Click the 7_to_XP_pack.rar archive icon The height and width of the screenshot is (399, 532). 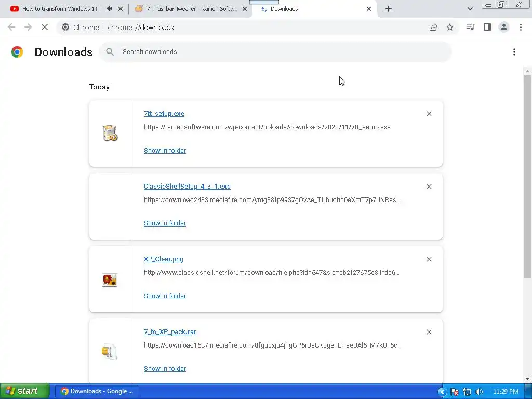110,352
